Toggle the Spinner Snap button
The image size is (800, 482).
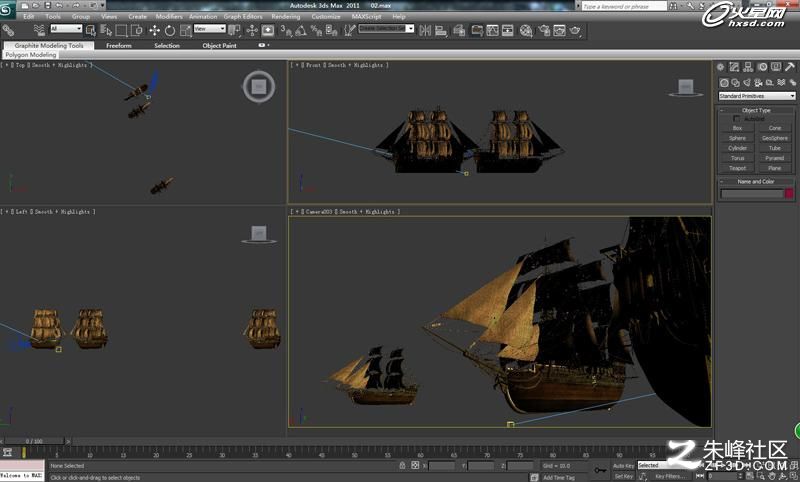(332, 31)
